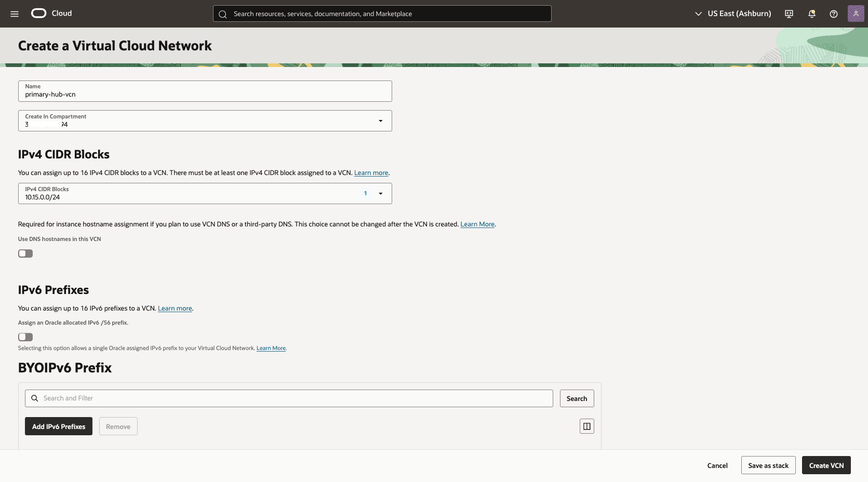Toggle the IPv4 CIDR Blocks counter badge
The width and height of the screenshot is (868, 482).
pyautogui.click(x=365, y=193)
